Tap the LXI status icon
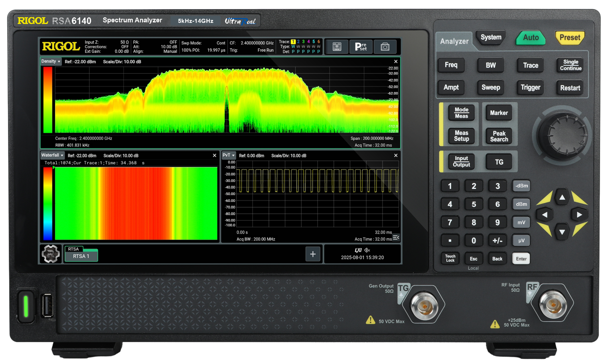The image size is (610, 364). (358, 250)
